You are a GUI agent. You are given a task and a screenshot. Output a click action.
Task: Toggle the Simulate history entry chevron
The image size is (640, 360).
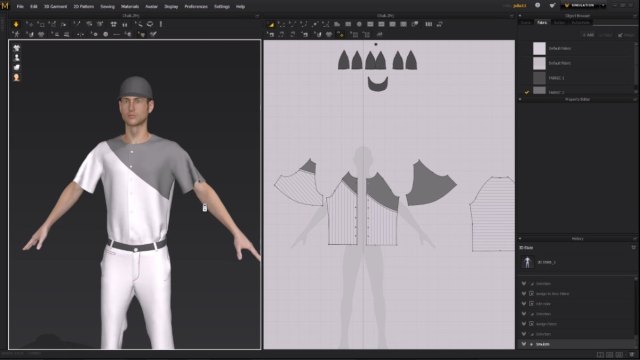[x=524, y=344]
